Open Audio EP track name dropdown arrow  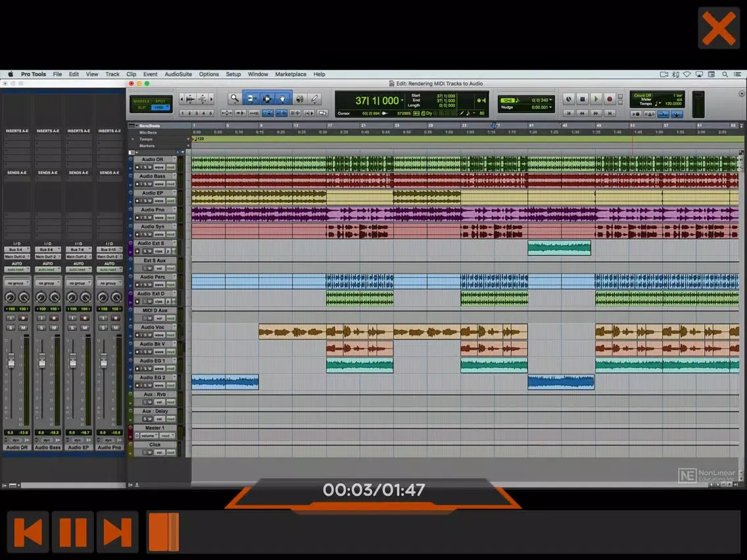(x=174, y=193)
